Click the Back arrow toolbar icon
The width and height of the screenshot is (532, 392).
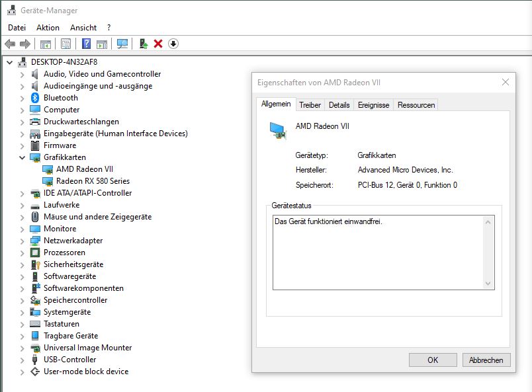[10, 44]
